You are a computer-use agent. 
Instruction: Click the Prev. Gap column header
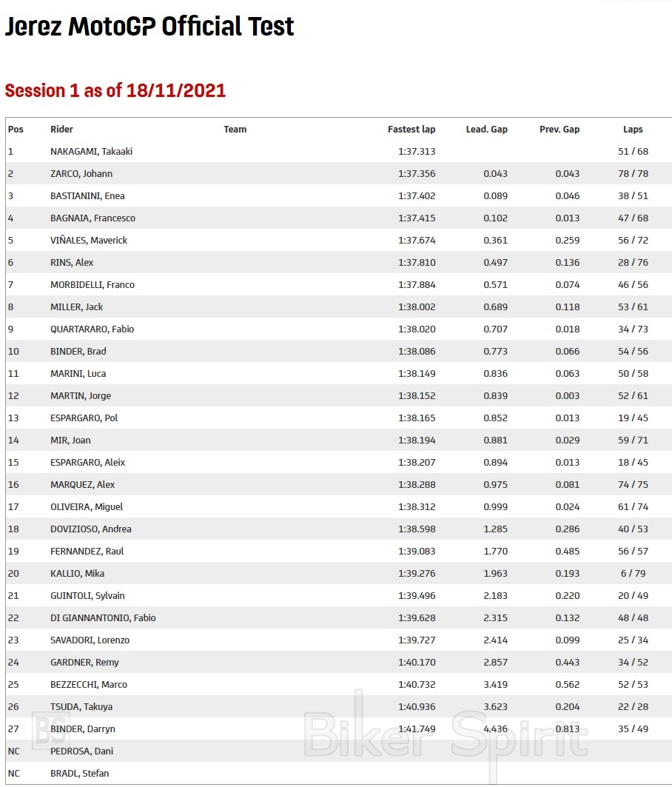(x=560, y=129)
